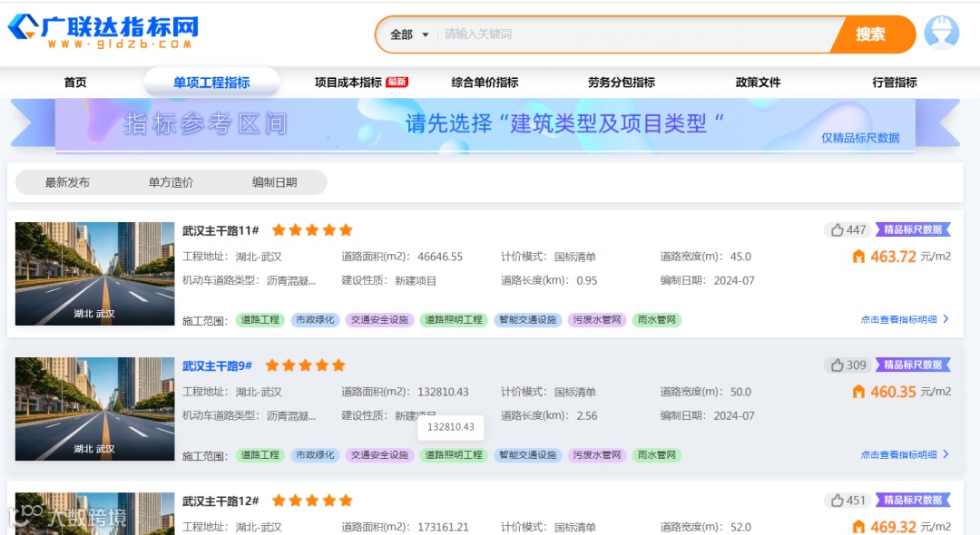
Task: Click the 指标参考区间 banner prompt
Action: tap(564, 123)
